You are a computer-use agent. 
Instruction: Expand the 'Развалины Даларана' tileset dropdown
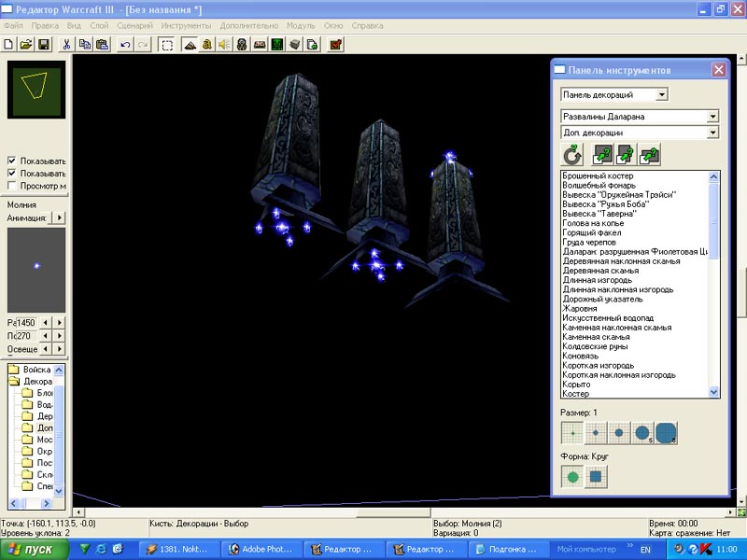pos(712,117)
